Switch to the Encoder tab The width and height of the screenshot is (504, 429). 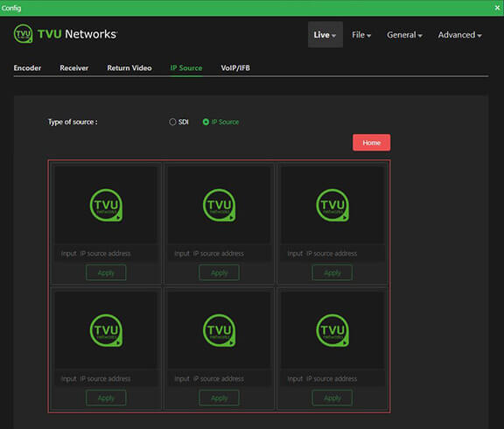27,68
